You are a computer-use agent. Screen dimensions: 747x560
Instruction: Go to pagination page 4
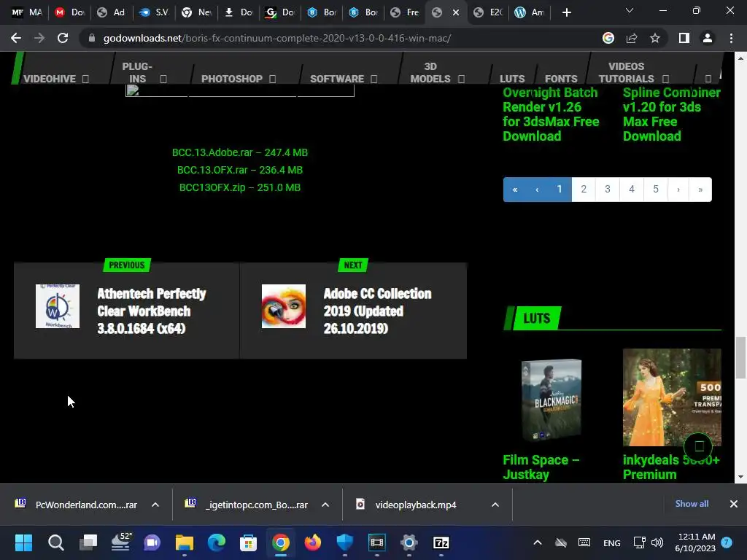[632, 190]
